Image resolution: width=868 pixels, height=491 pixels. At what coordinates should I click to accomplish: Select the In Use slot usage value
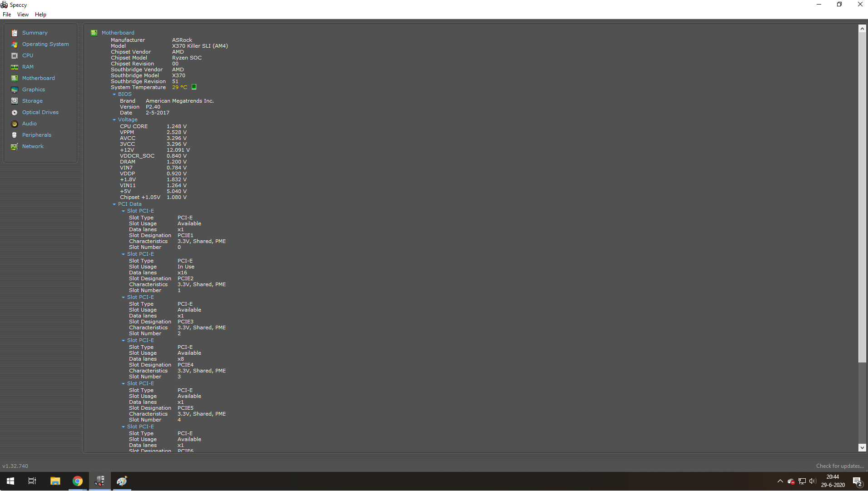tap(186, 267)
